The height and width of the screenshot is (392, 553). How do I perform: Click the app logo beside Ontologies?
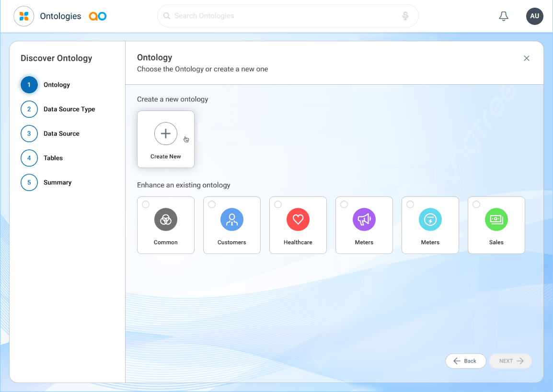[x=24, y=16]
